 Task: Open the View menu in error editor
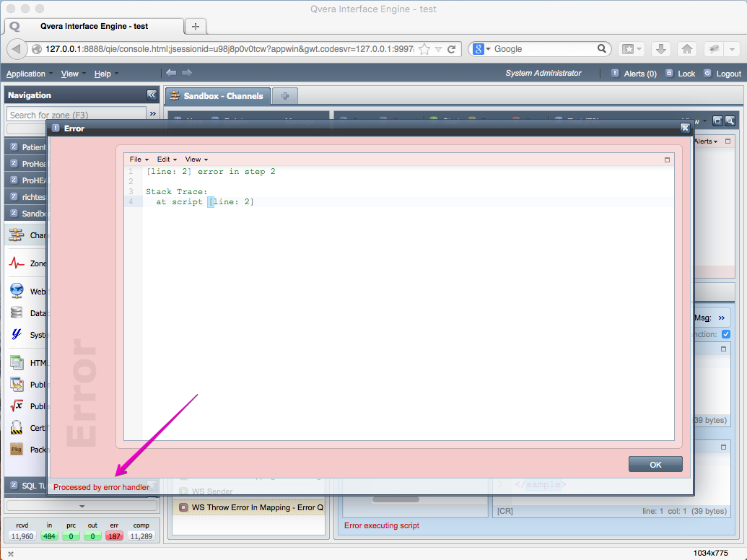point(196,159)
